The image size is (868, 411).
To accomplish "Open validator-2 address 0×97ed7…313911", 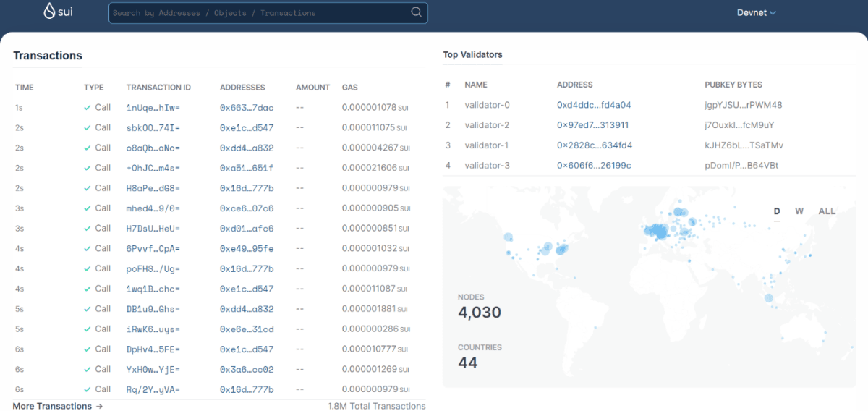I will click(x=592, y=125).
